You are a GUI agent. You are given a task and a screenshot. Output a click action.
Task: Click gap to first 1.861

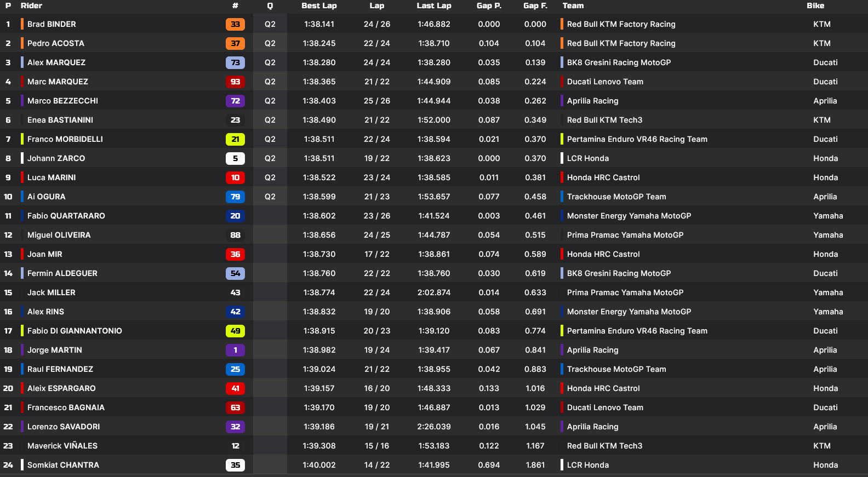pyautogui.click(x=535, y=465)
